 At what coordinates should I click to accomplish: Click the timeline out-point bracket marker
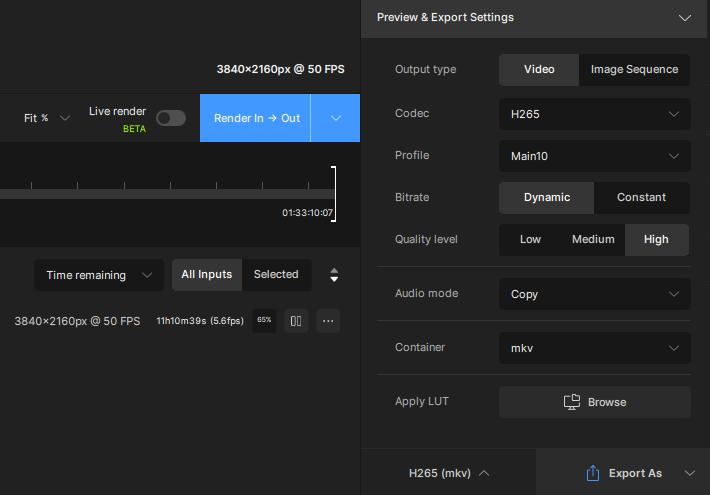[334, 192]
